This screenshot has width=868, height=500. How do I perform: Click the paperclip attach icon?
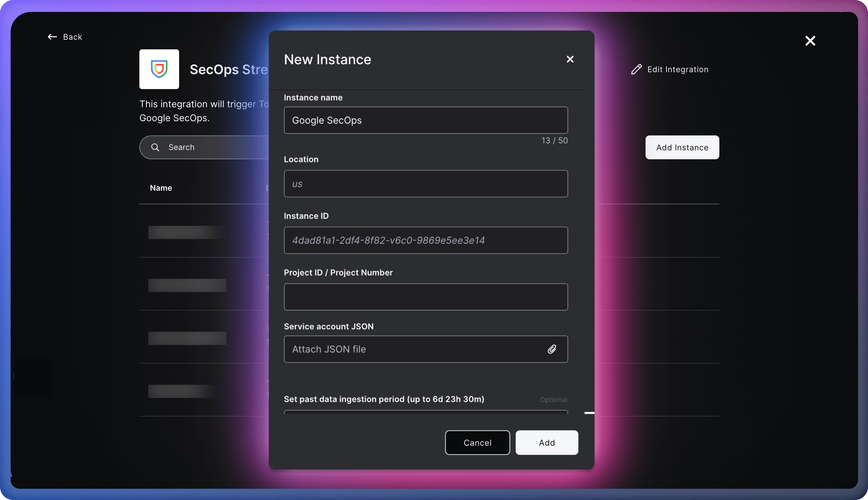[x=552, y=349]
